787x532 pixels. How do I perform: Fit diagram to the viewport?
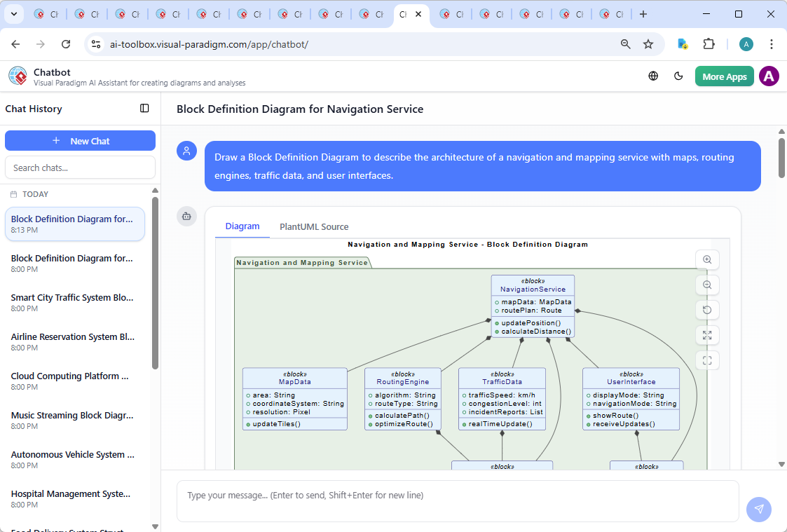(x=707, y=360)
